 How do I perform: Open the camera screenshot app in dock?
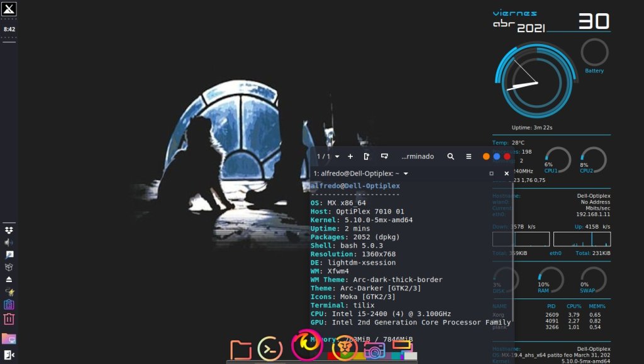click(374, 351)
